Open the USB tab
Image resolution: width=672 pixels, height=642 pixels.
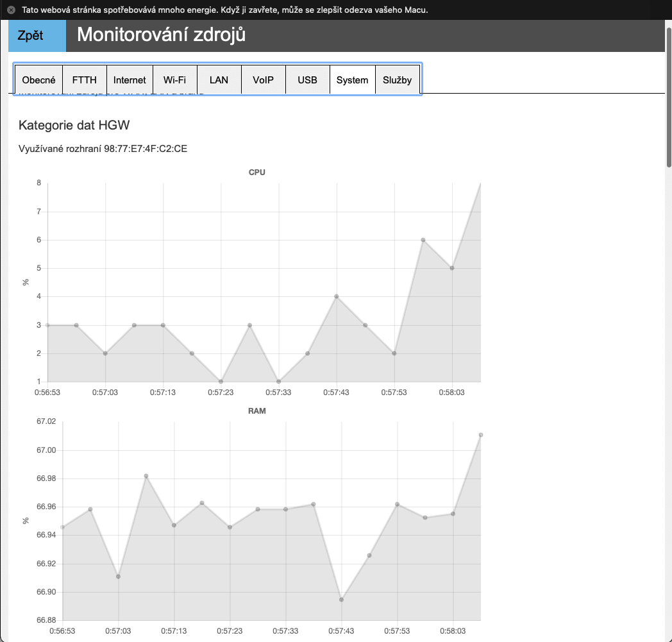(x=307, y=80)
